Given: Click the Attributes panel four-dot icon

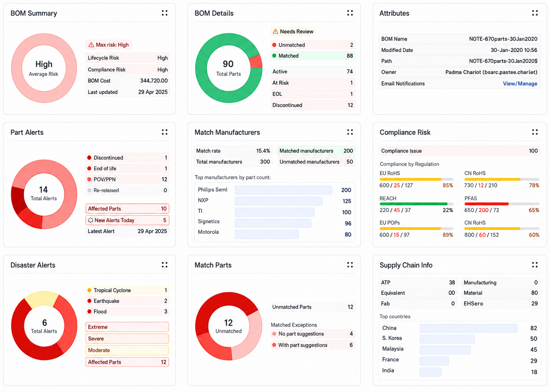Looking at the screenshot, I should [x=535, y=13].
